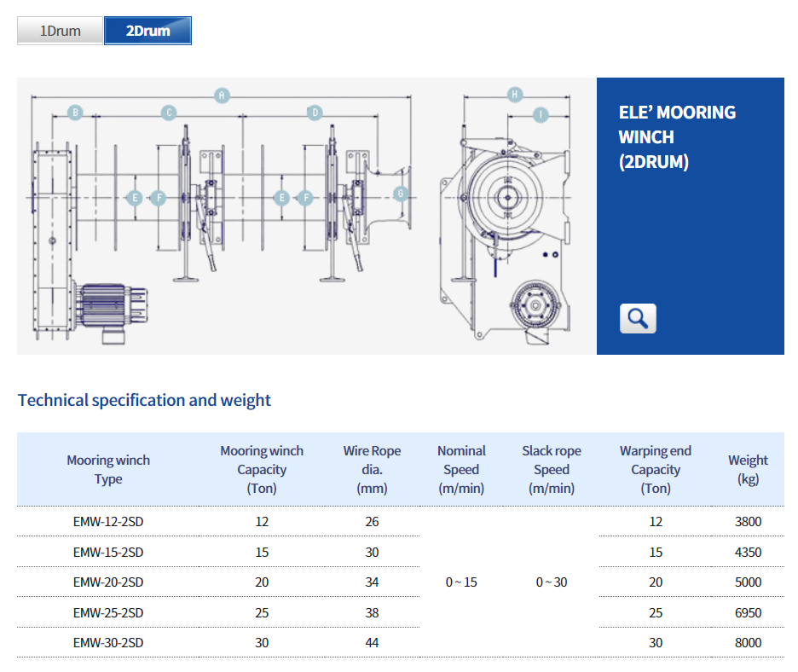The width and height of the screenshot is (798, 672).
Task: Select the EMW-12-2SD row label
Action: point(108,522)
